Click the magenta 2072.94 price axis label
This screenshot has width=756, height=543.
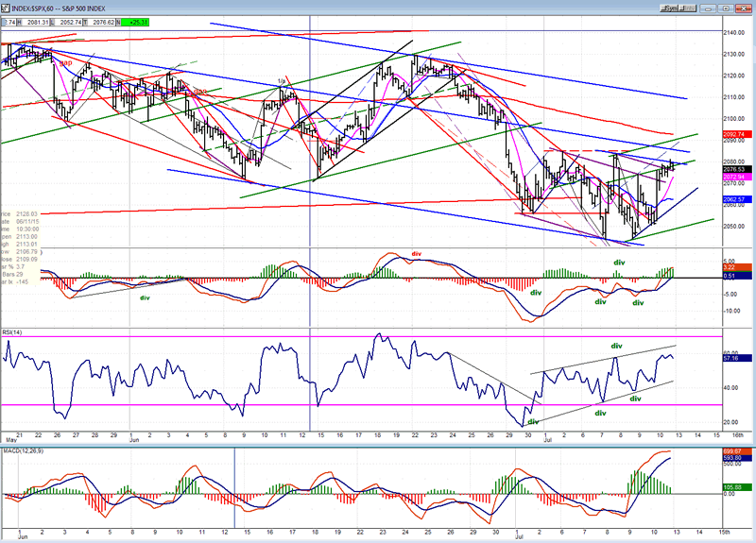[x=736, y=177]
